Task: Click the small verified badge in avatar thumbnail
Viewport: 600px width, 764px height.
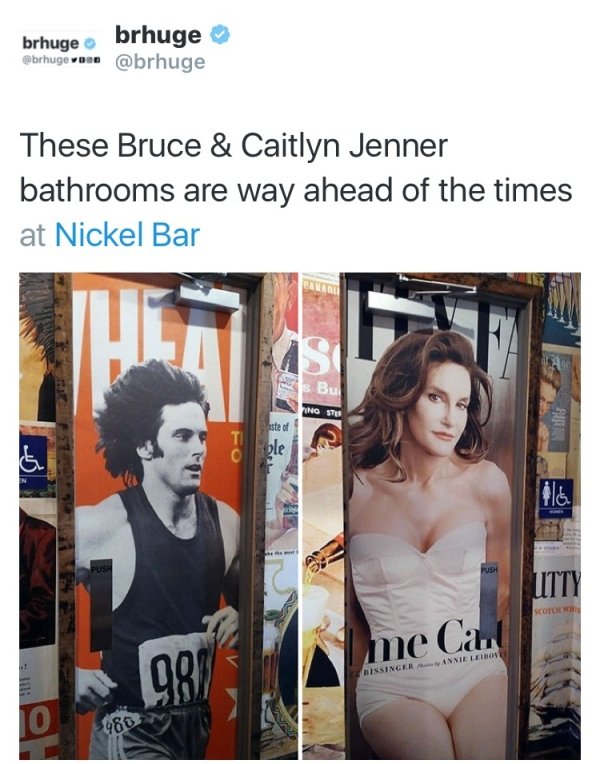Action: [90, 43]
